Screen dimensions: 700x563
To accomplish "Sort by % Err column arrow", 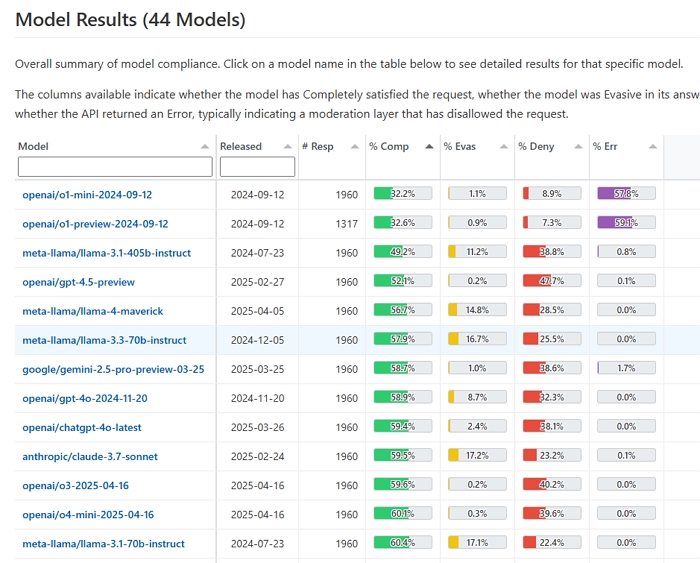I will coord(653,146).
